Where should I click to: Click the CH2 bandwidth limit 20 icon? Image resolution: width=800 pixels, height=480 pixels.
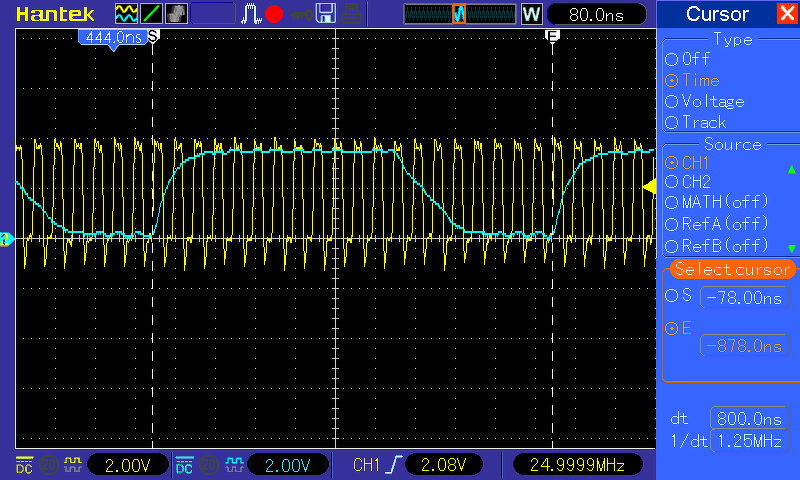click(209, 465)
